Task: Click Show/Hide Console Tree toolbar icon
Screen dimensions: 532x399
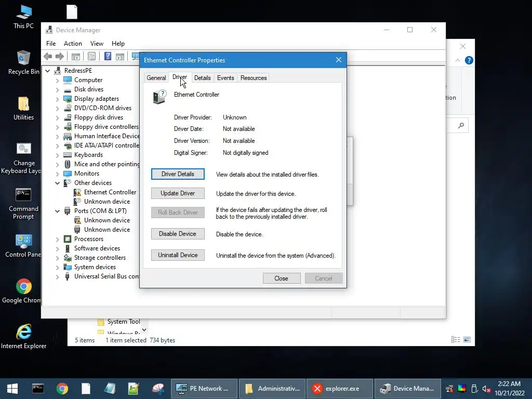Action: click(76, 56)
